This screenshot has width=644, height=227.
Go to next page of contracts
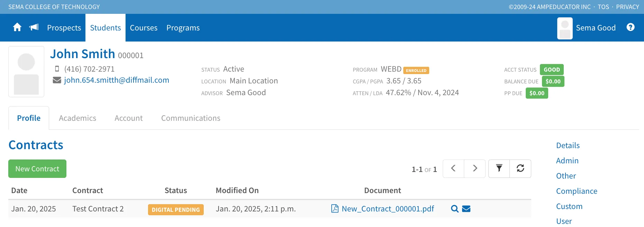475,169
